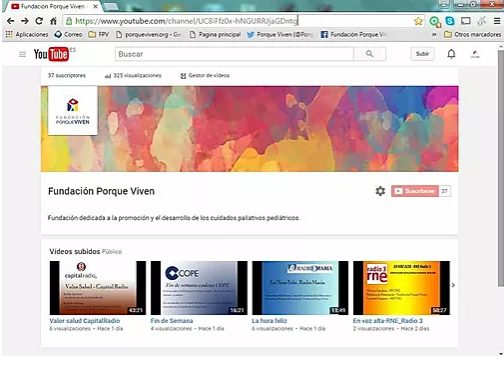Image resolution: width=504 pixels, height=368 pixels.
Task: Select the Fundación Porque Viven browser tab
Action: pos(52,6)
